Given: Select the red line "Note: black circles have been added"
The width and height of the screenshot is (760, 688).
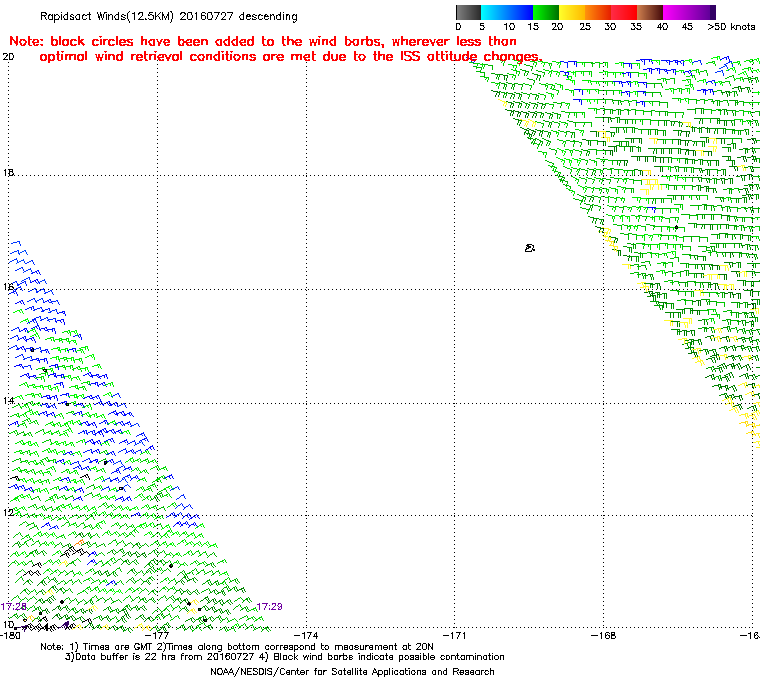Looking at the screenshot, I should [x=263, y=41].
